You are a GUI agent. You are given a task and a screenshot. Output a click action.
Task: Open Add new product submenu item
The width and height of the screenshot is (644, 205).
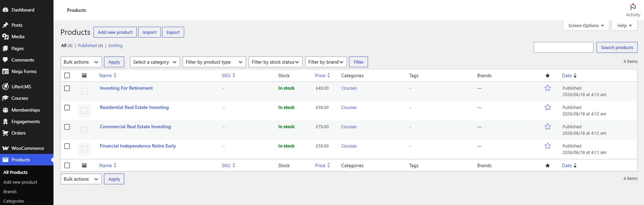[20, 182]
